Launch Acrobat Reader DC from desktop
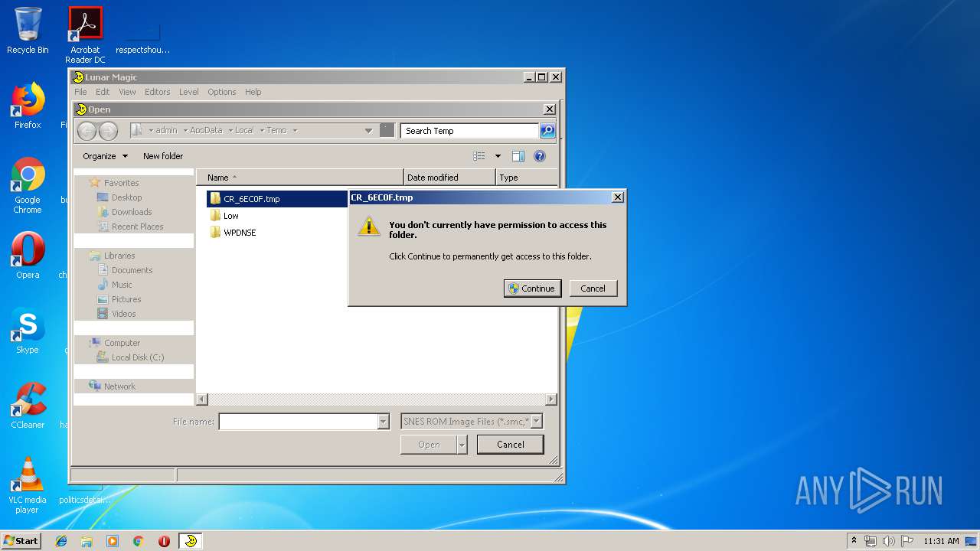 coord(85,35)
